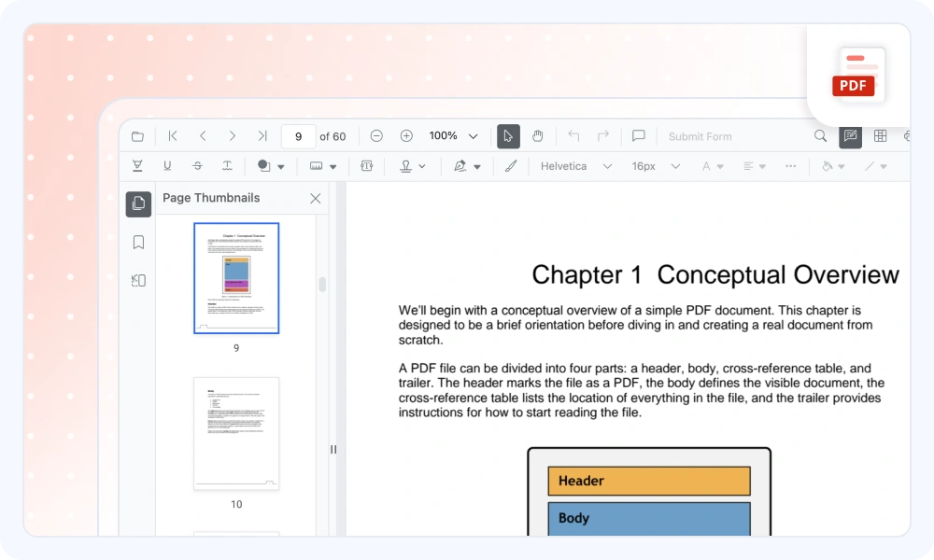Open search with the magnifier icon
This screenshot has height=560, width=934.
(x=820, y=136)
